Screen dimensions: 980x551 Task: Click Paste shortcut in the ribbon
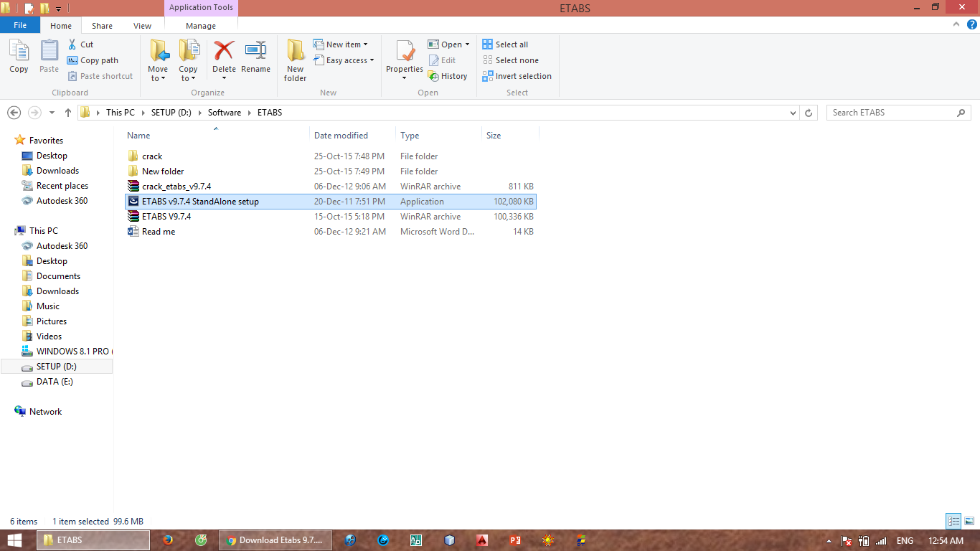tap(100, 76)
